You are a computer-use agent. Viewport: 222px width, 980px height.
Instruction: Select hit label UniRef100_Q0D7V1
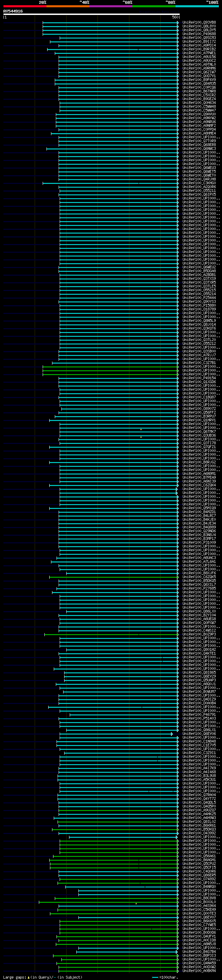(199, 76)
